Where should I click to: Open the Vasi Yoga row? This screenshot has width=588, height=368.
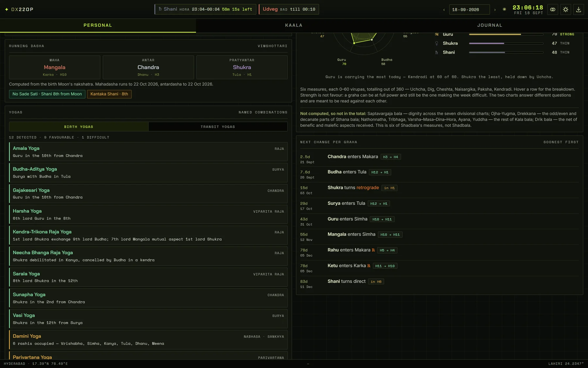pos(148,319)
